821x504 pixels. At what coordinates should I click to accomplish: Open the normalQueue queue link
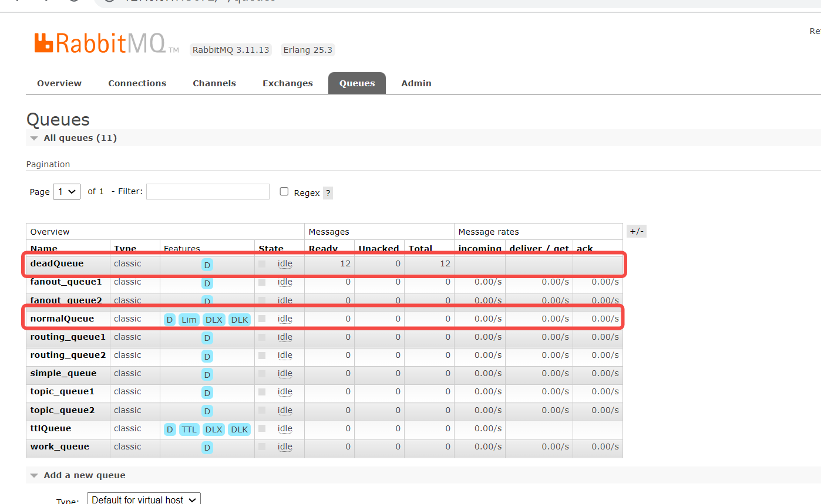pyautogui.click(x=62, y=319)
